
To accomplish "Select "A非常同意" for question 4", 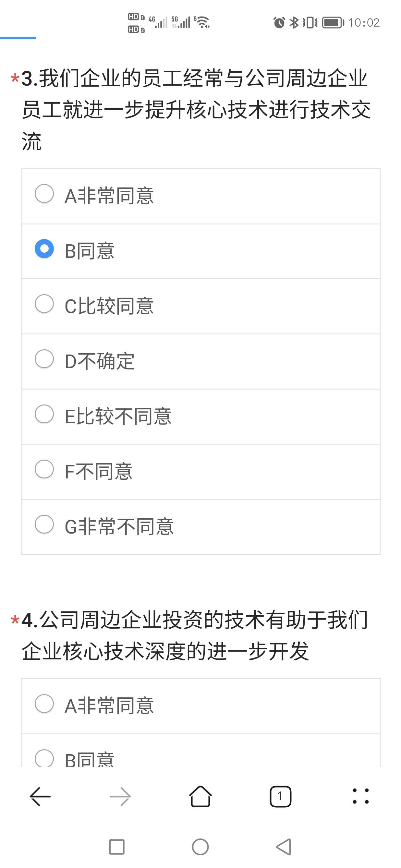I will tap(44, 704).
